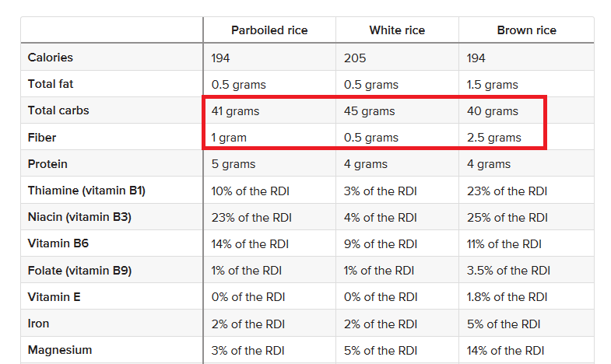The image size is (611, 364).
Task: Click the Fiber row label
Action: point(42,138)
